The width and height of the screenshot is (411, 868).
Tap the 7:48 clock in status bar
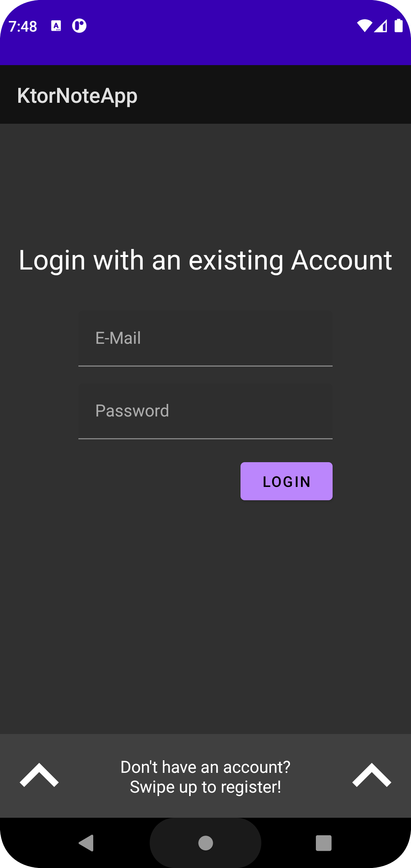click(23, 26)
